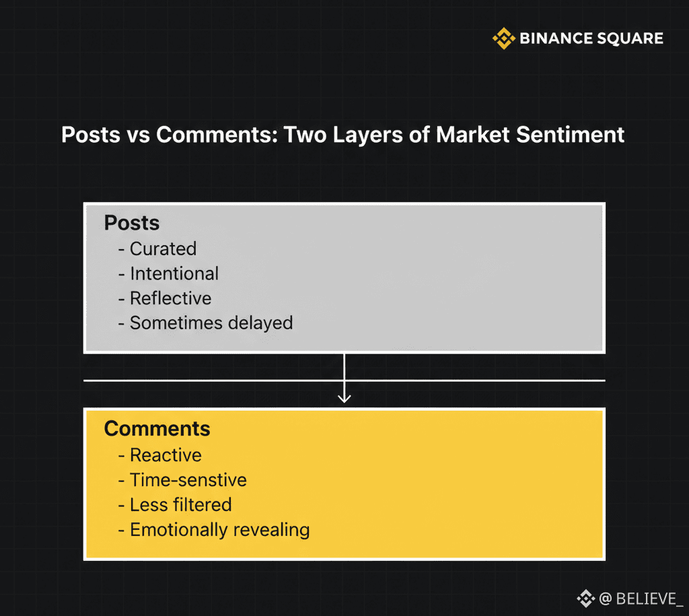Click the Curated bullet item
This screenshot has width=689, height=616.
coord(163,248)
